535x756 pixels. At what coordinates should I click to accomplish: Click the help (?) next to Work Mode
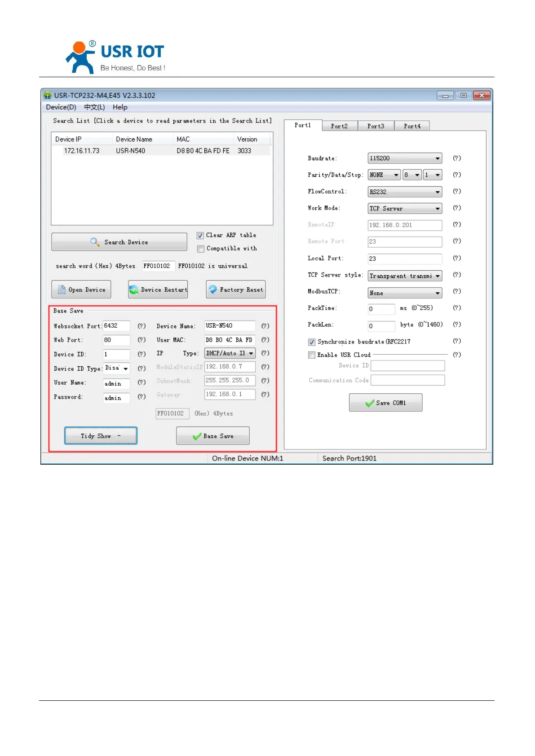pos(457,208)
